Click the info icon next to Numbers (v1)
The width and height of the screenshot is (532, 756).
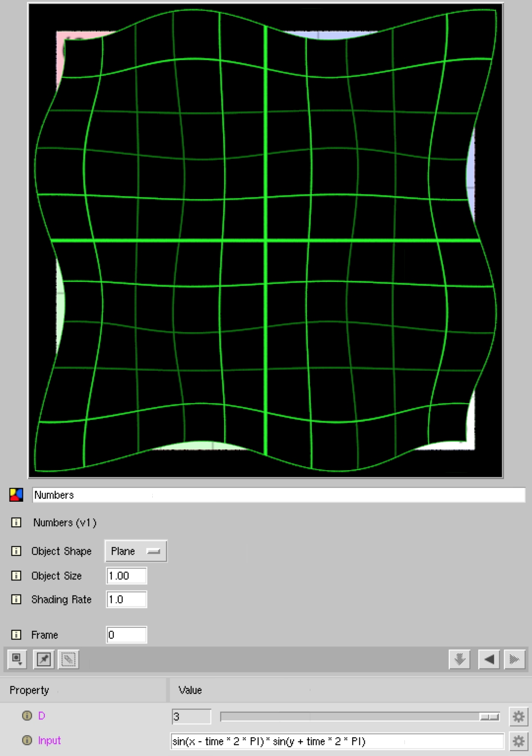16,522
